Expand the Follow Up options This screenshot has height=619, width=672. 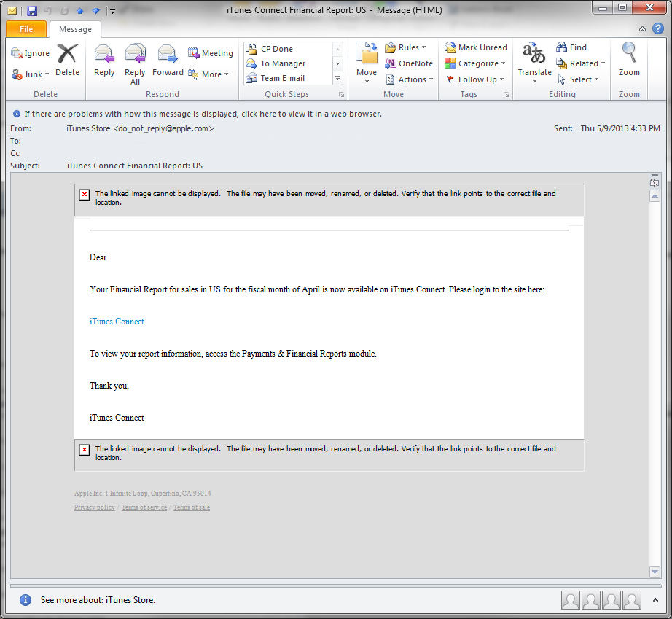pos(474,79)
